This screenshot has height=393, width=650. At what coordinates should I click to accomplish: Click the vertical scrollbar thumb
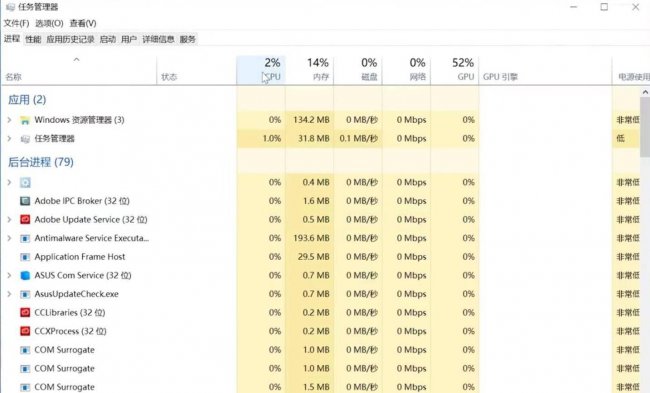point(645,127)
